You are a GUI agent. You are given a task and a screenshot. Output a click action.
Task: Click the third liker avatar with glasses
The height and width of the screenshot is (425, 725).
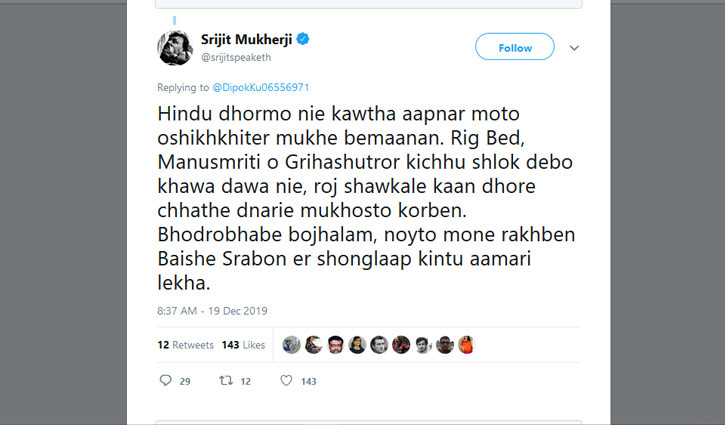335,344
